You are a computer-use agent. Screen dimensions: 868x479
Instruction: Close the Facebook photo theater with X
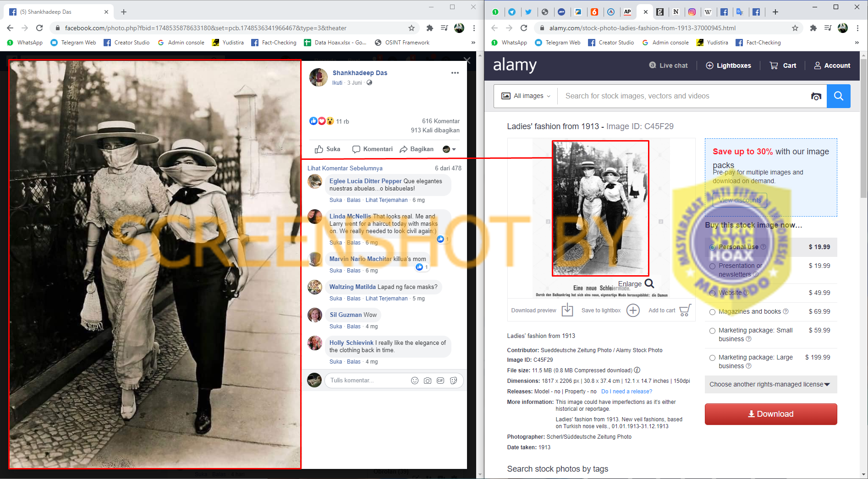pyautogui.click(x=467, y=60)
